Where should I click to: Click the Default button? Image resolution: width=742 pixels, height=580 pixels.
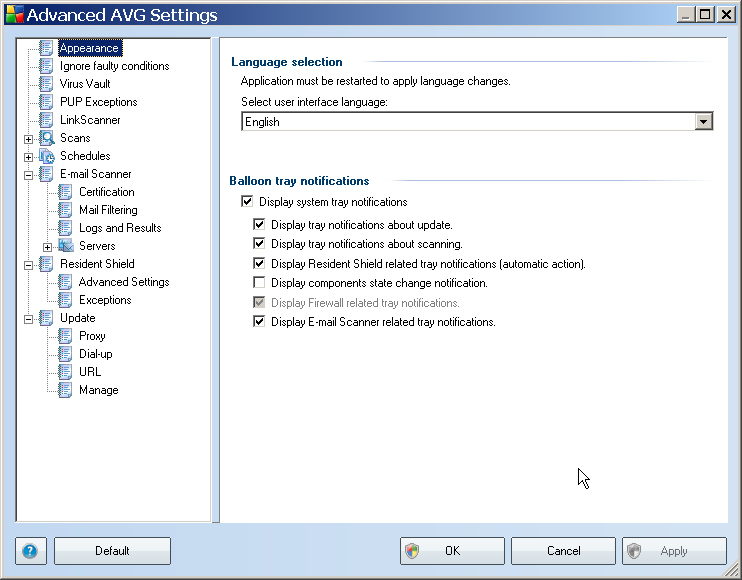[112, 551]
